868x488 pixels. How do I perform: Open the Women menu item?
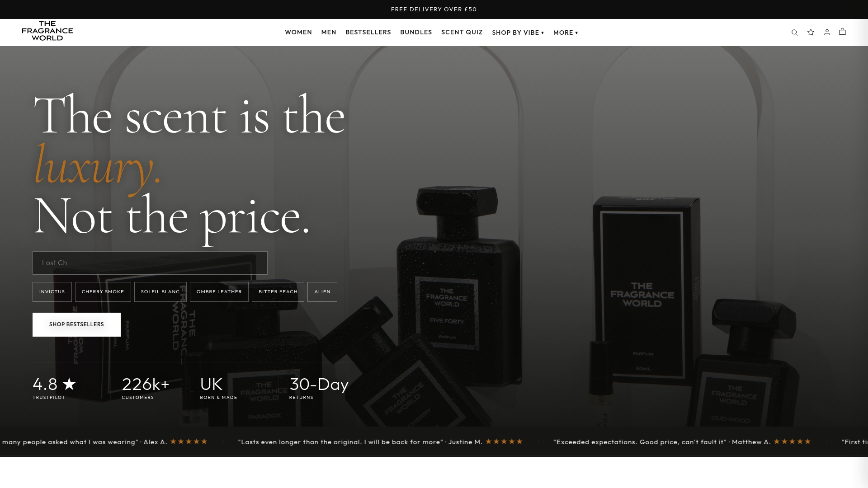coord(298,32)
